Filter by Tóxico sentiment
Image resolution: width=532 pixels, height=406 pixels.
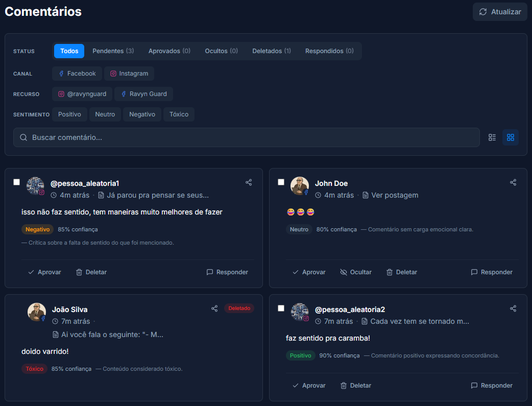179,114
